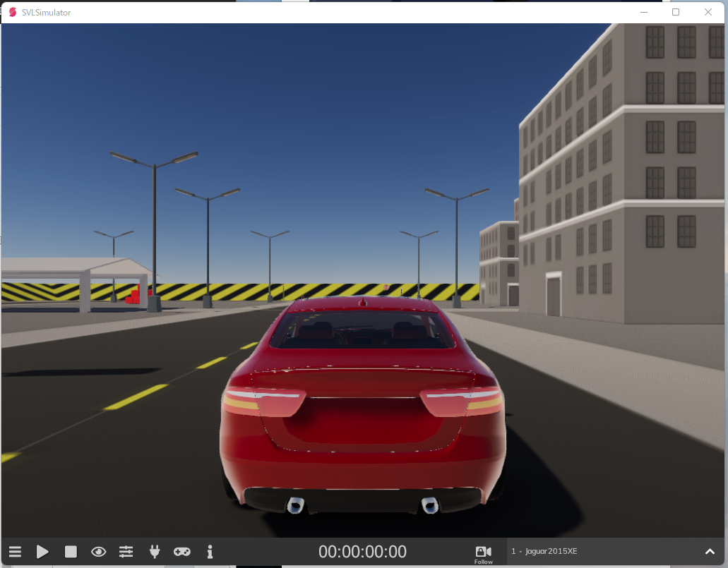The width and height of the screenshot is (728, 568).
Task: Open the hamburger menu in bottom toolbar
Action: click(x=15, y=552)
